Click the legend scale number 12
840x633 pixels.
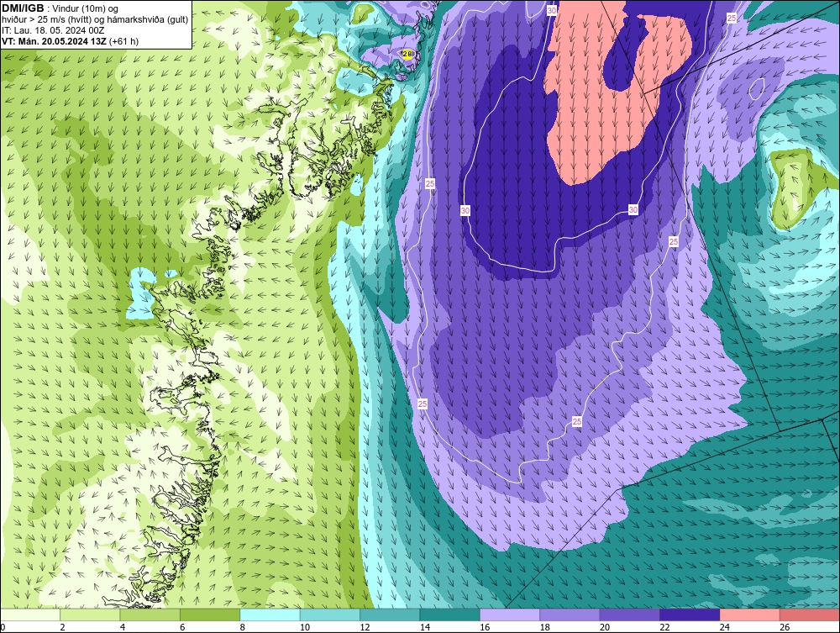(365, 627)
